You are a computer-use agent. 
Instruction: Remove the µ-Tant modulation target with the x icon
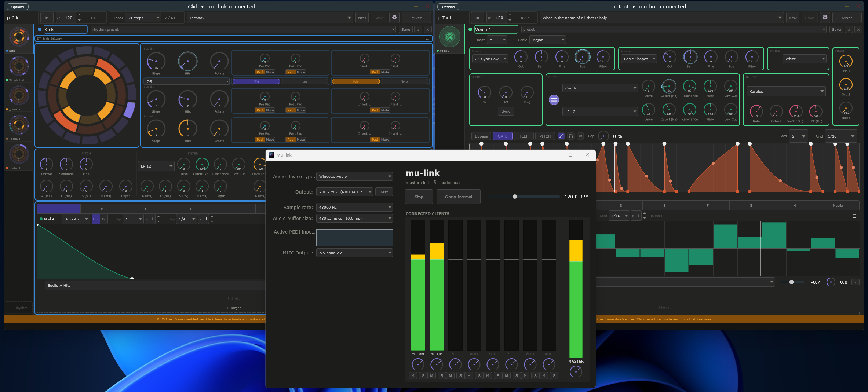856,282
